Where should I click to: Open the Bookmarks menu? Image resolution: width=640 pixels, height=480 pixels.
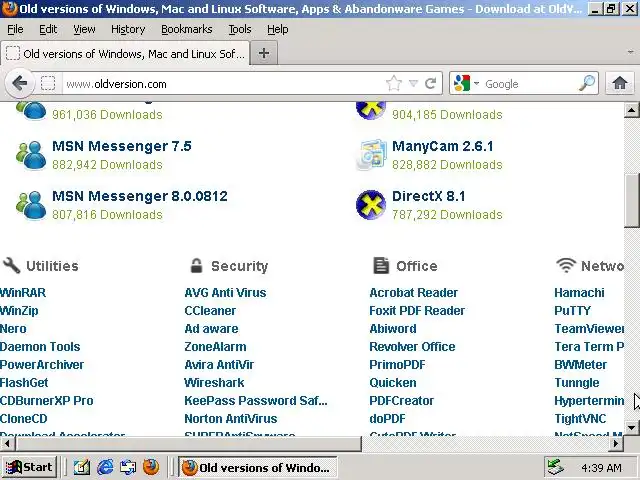tap(187, 29)
